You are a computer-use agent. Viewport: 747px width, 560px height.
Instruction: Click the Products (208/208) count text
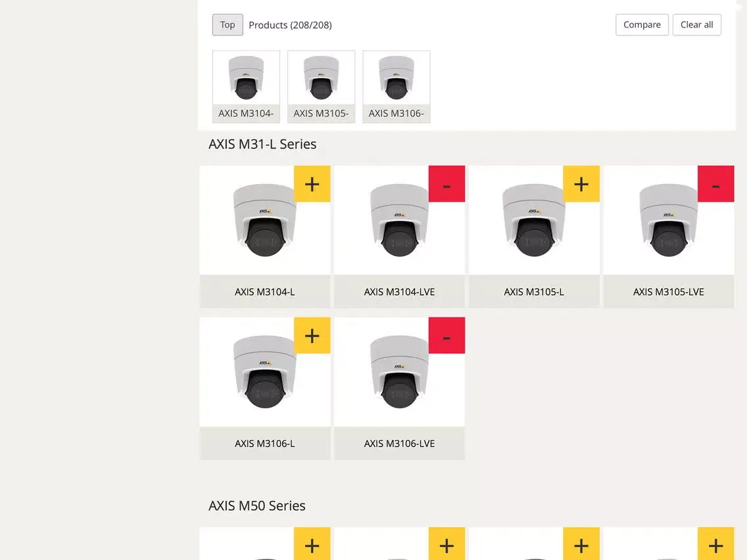(290, 25)
